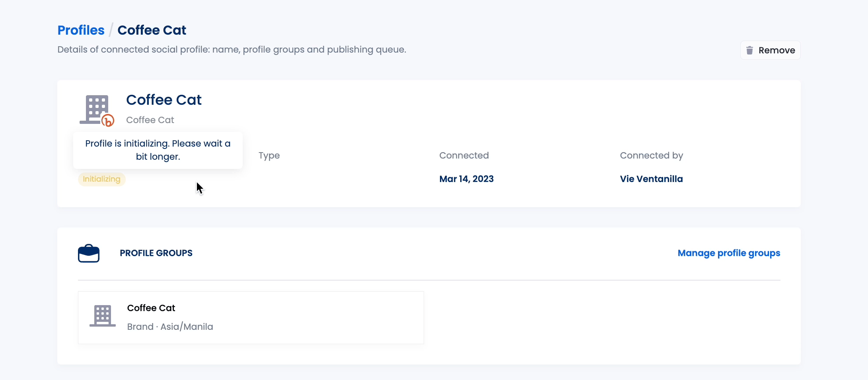Go back to Profiles breadcrumb link
This screenshot has width=868, height=380.
coord(81,30)
